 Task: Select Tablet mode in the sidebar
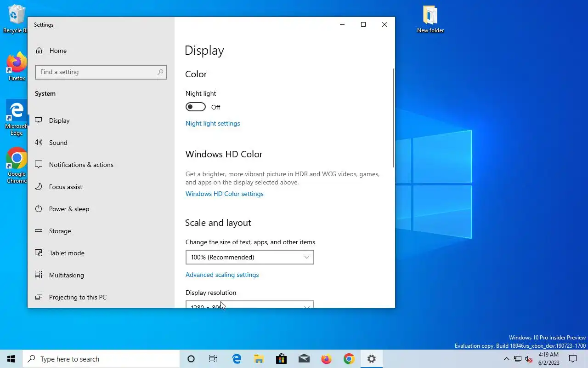tap(101, 253)
